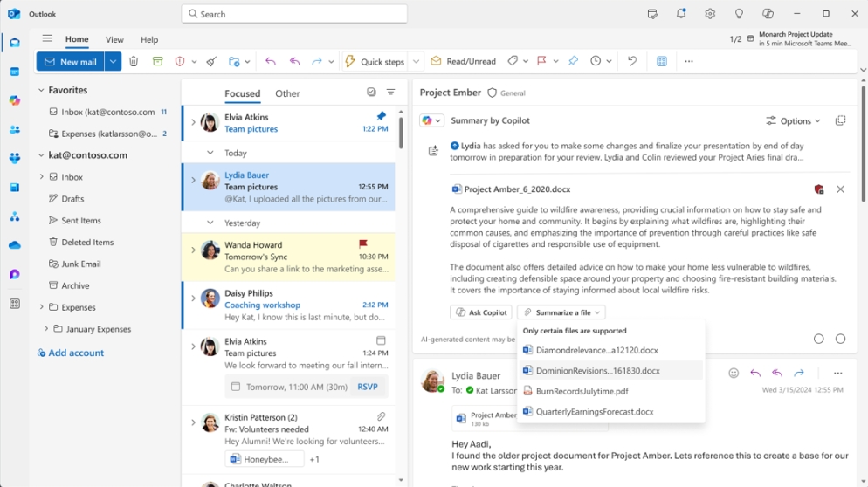This screenshot has height=487, width=868.
Task: Open the More apps grid in sidebar
Action: (x=15, y=303)
